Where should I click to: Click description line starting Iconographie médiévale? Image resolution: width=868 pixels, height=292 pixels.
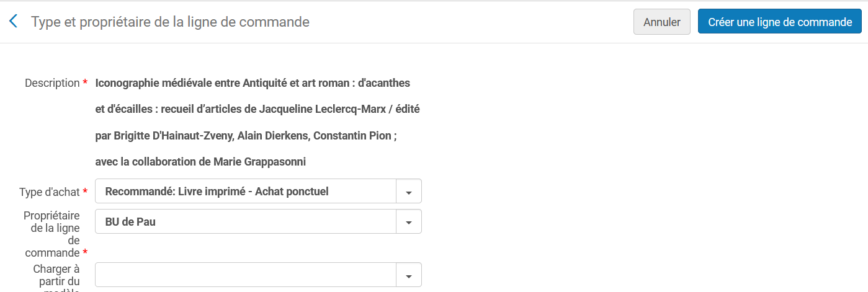pos(253,83)
